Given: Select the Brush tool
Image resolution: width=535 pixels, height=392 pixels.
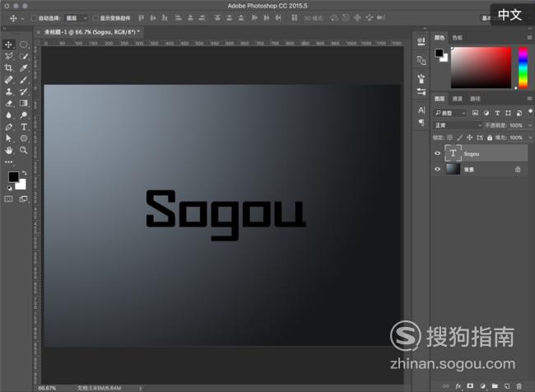Looking at the screenshot, I should click(23, 80).
